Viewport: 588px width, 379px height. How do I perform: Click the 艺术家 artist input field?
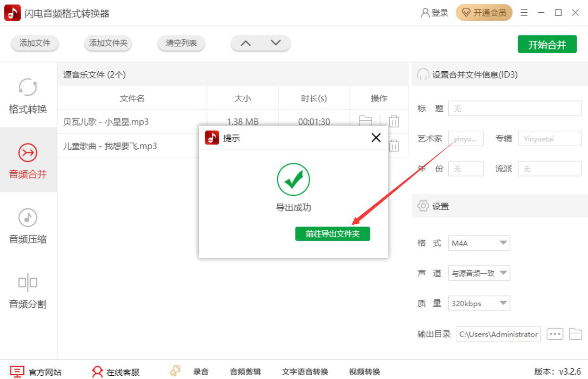pyautogui.click(x=466, y=139)
